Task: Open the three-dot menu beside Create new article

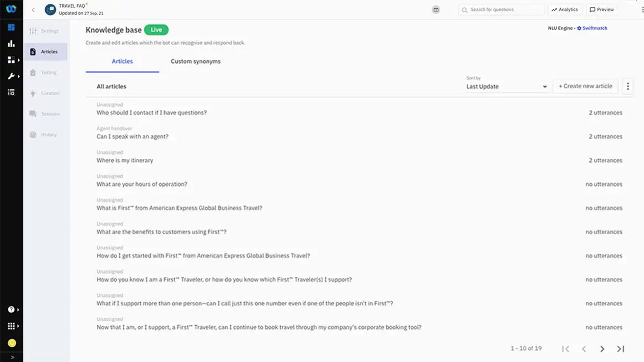Action: (628, 86)
